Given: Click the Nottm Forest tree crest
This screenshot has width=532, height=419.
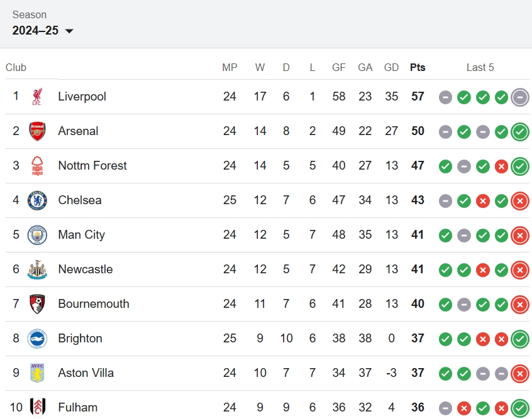Looking at the screenshot, I should click(x=37, y=166).
